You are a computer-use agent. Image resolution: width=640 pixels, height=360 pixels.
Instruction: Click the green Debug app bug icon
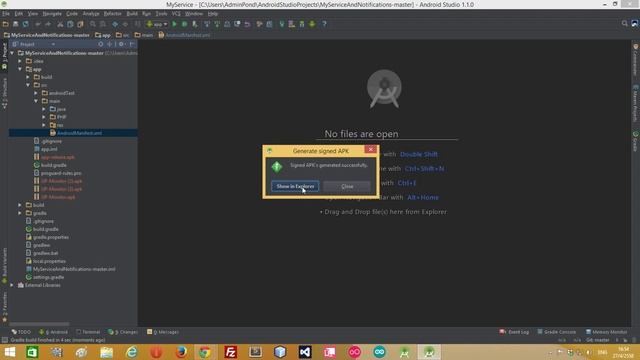(x=184, y=24)
